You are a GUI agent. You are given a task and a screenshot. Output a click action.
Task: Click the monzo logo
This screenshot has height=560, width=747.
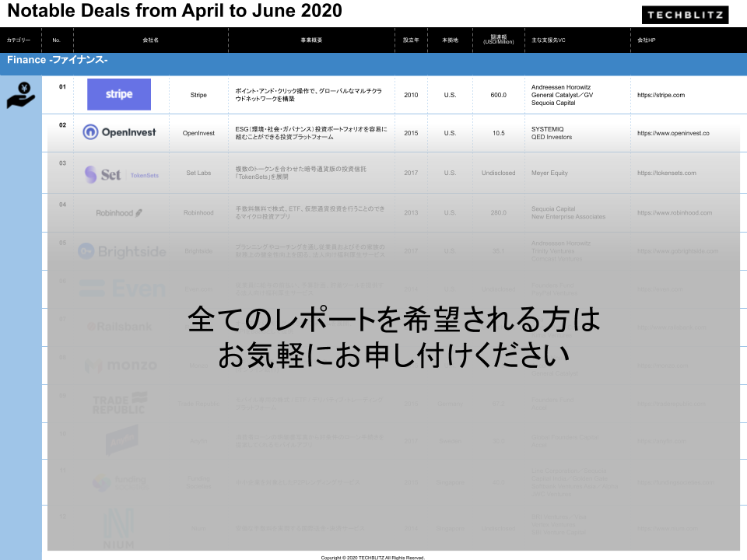tap(121, 366)
